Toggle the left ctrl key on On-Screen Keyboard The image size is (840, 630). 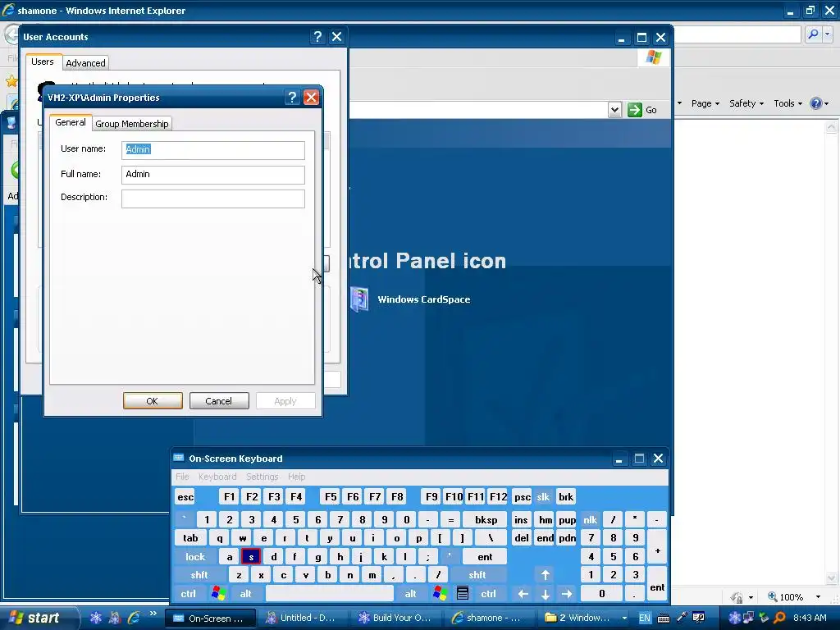(188, 594)
